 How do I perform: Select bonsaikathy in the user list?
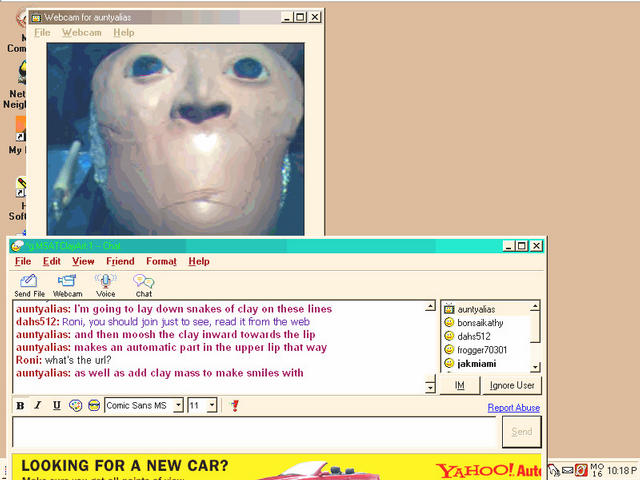click(x=486, y=322)
